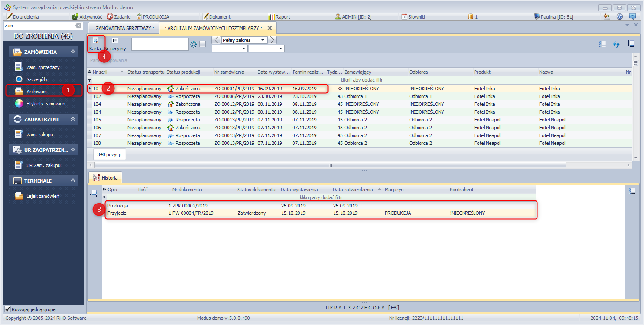Viewport: 644px width, 325px height.
Task: Open the Karta card icon
Action: point(95,41)
